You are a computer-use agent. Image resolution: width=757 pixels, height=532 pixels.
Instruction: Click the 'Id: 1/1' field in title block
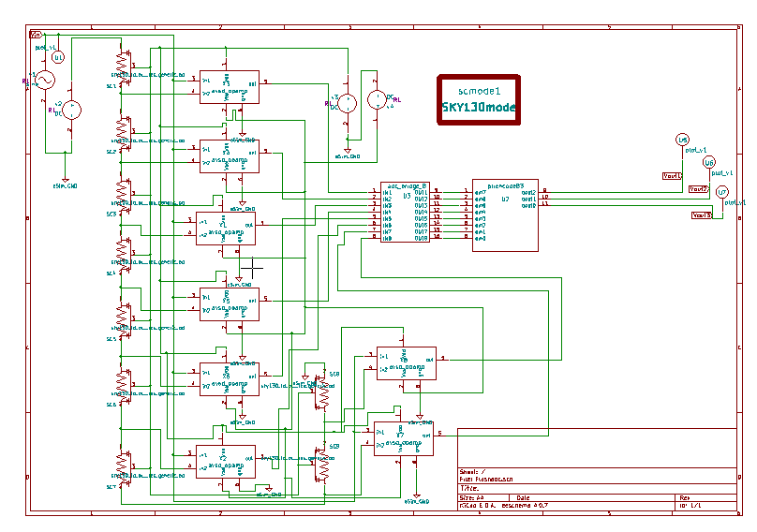[690, 506]
